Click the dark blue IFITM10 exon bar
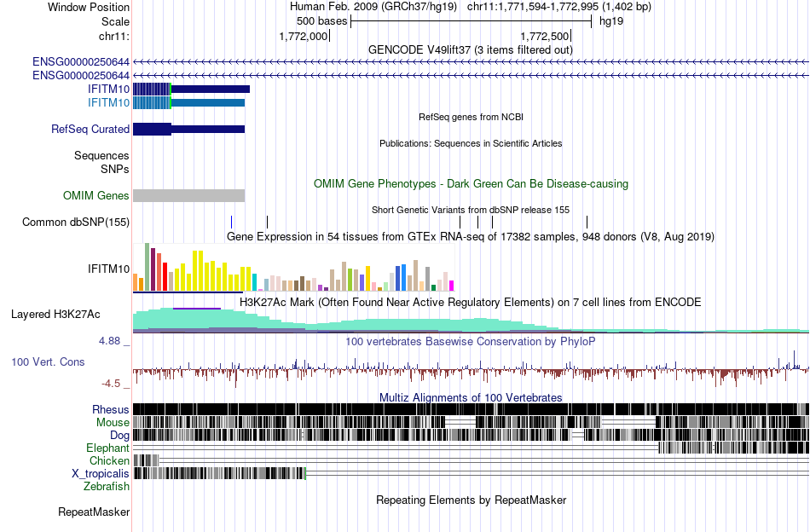The width and height of the screenshot is (810, 532). pos(191,89)
